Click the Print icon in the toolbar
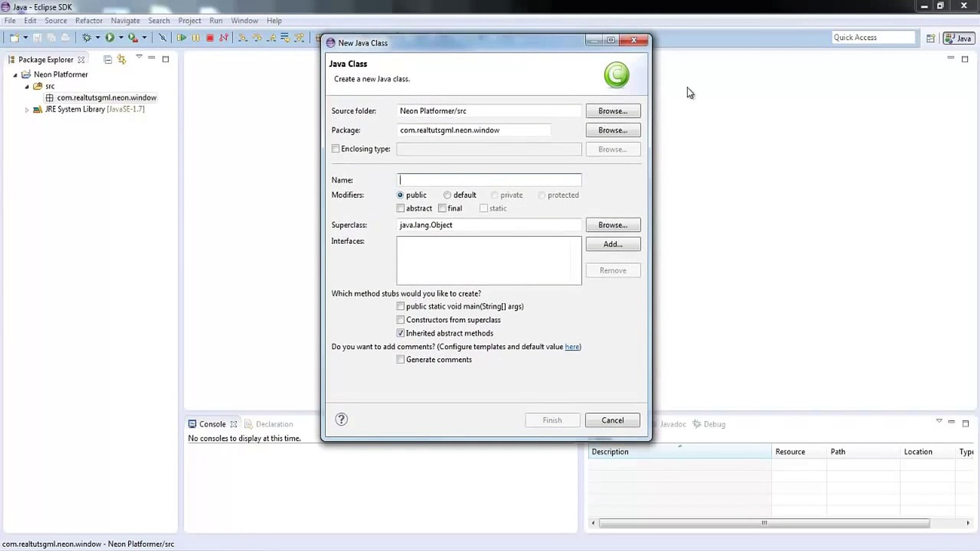 [65, 37]
